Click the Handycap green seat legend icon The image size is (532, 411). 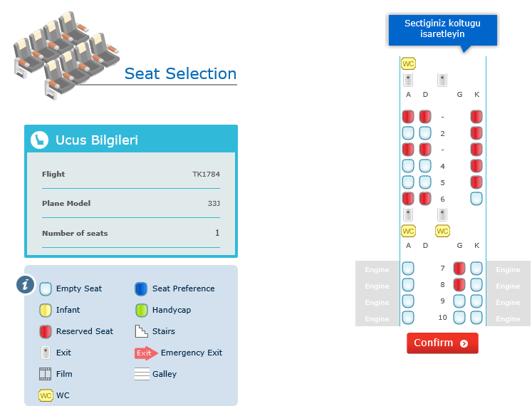coord(140,311)
